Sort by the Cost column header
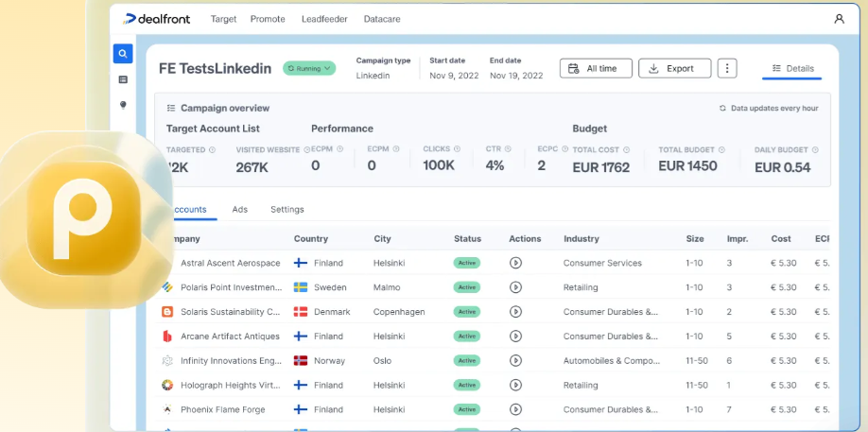 click(x=781, y=239)
